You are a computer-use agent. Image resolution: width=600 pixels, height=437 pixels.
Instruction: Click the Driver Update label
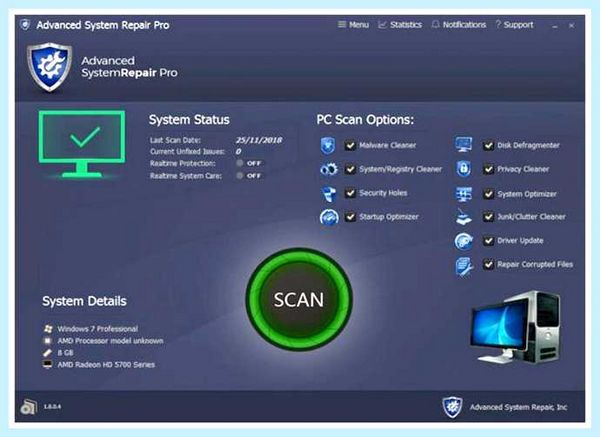click(x=520, y=241)
